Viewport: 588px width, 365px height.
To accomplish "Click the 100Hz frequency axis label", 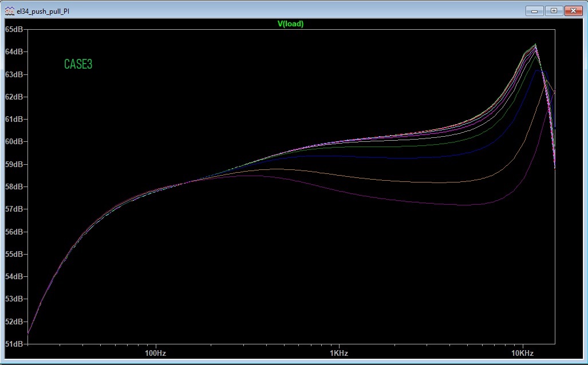I will click(155, 354).
